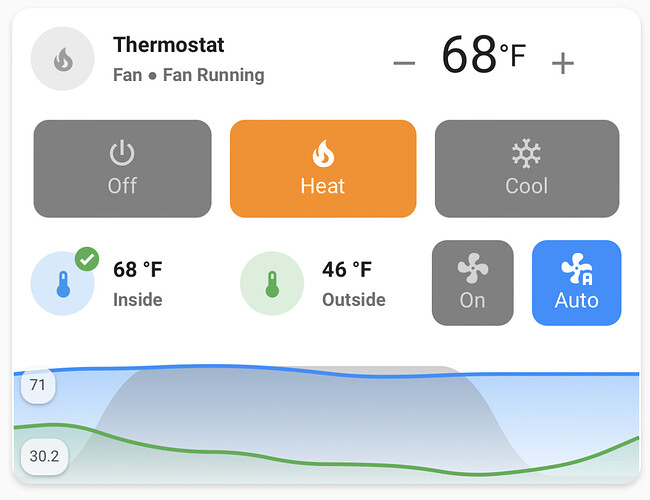Open the 68 °F Inside temperature reading
This screenshot has height=500, width=650.
[x=138, y=284]
